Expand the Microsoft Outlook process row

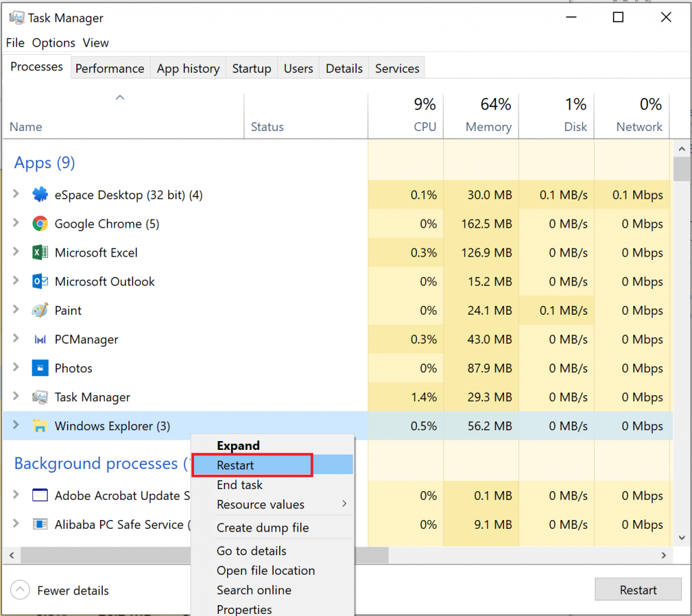point(16,280)
